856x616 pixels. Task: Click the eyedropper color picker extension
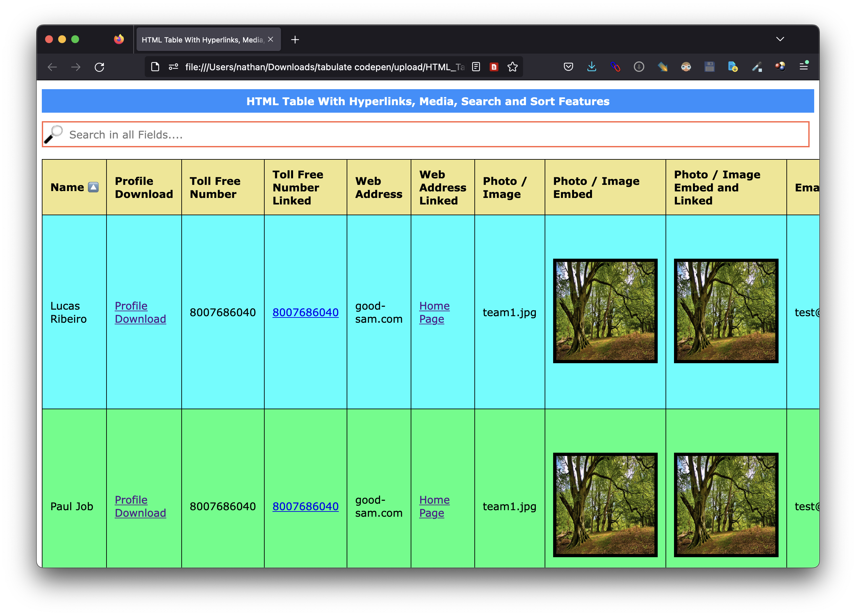click(757, 67)
